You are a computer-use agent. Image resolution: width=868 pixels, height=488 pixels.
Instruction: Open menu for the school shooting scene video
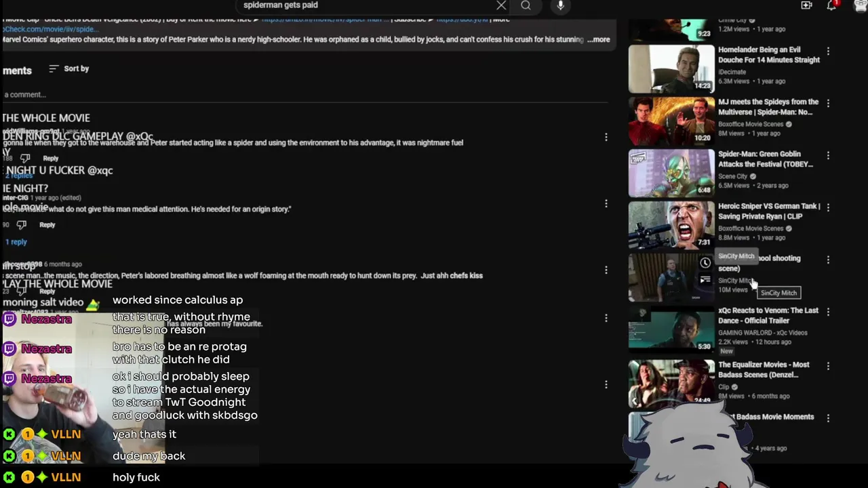(x=828, y=260)
